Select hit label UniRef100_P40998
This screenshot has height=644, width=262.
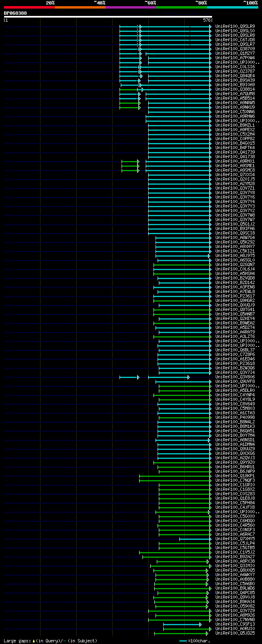pyautogui.click(x=235, y=417)
